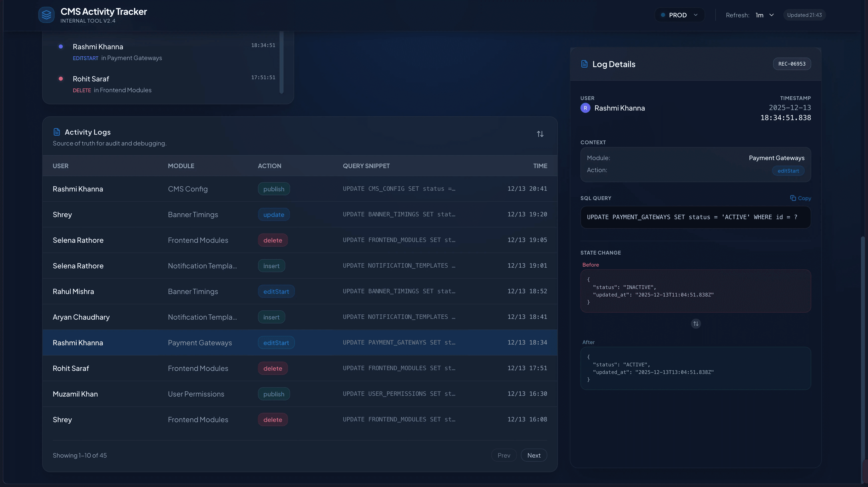Click the copy icon beside SQL Query
The image size is (868, 487).
click(793, 198)
